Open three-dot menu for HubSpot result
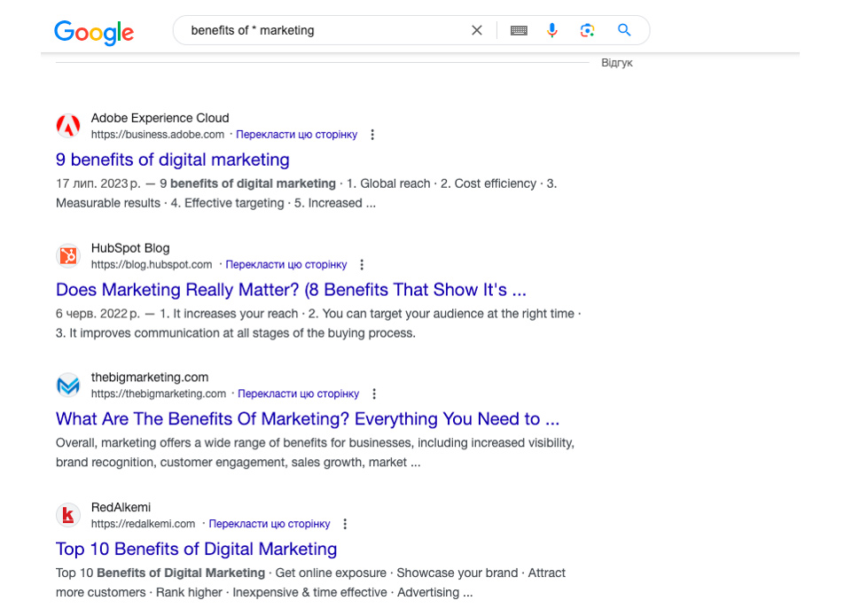The image size is (860, 616). coord(362,264)
